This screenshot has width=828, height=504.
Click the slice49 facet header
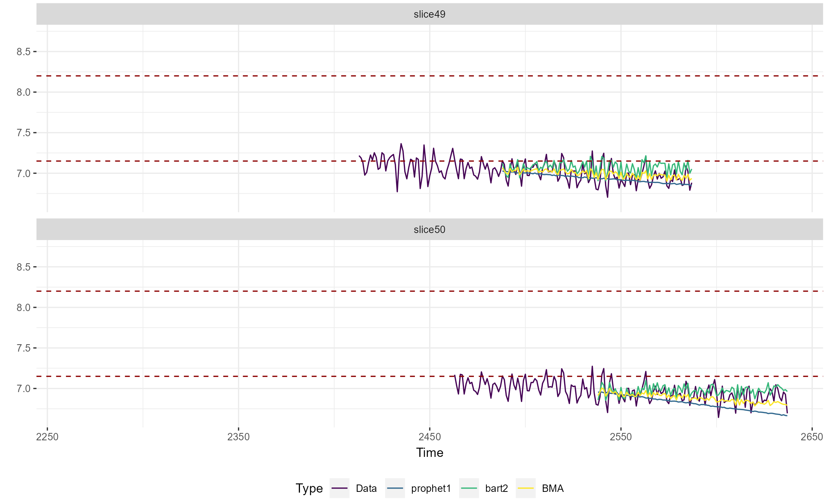coord(429,14)
